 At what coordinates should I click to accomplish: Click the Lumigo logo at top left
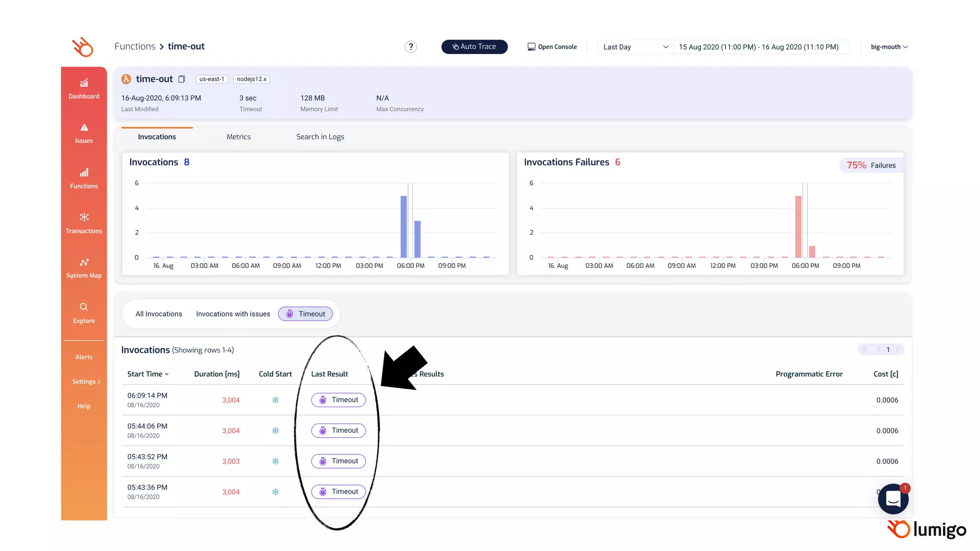(83, 47)
